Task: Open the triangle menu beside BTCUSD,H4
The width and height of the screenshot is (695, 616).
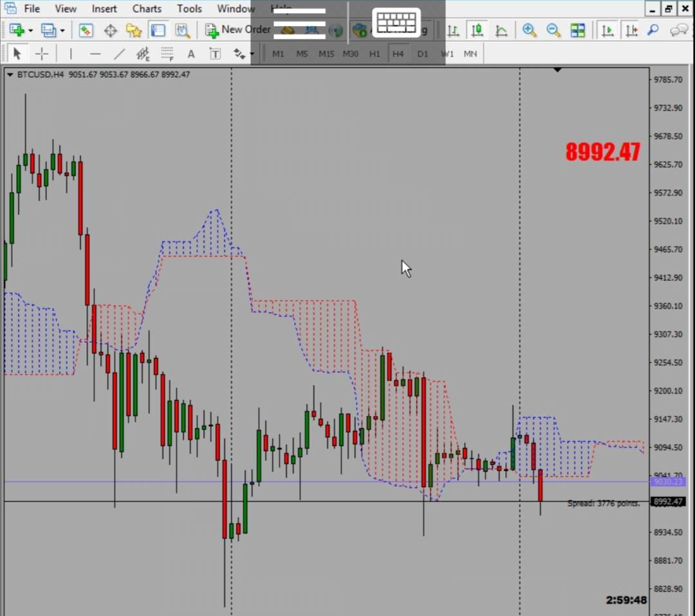Action: [x=10, y=75]
